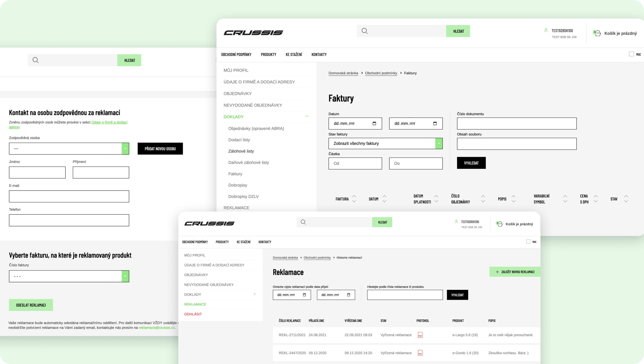Click calendar icon in first Faktury date field
Viewport: 644px width, 364px height.
point(374,123)
